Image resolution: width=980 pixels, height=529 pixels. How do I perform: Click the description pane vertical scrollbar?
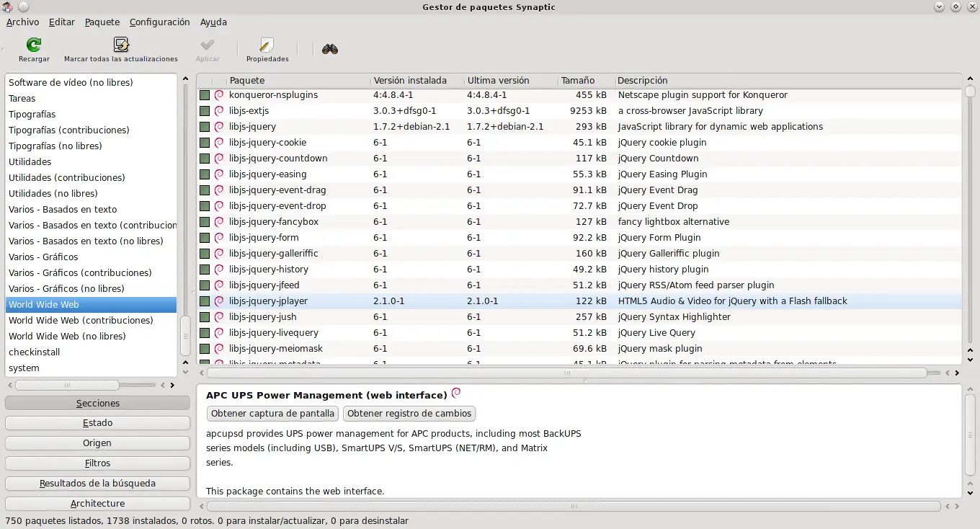click(x=970, y=436)
